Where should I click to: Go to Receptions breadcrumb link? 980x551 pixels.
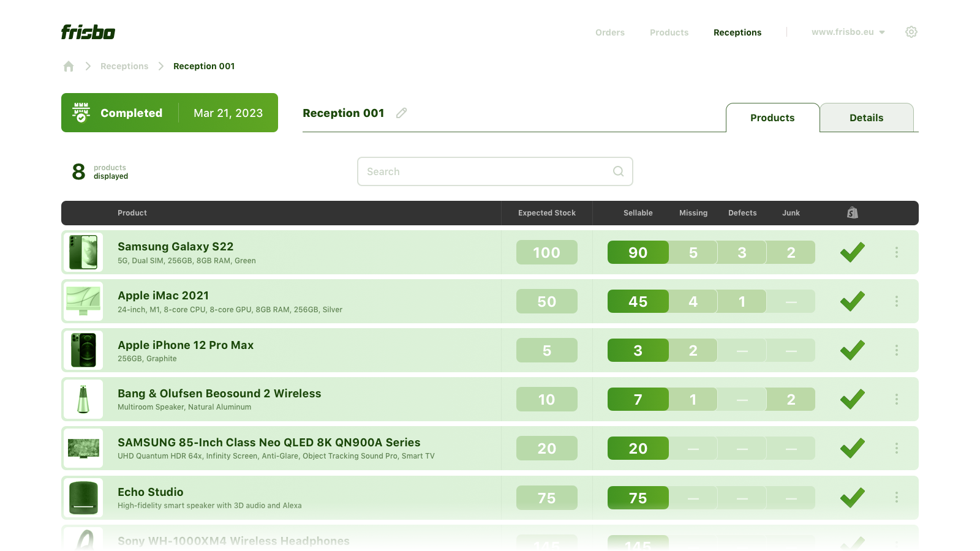pos(124,66)
